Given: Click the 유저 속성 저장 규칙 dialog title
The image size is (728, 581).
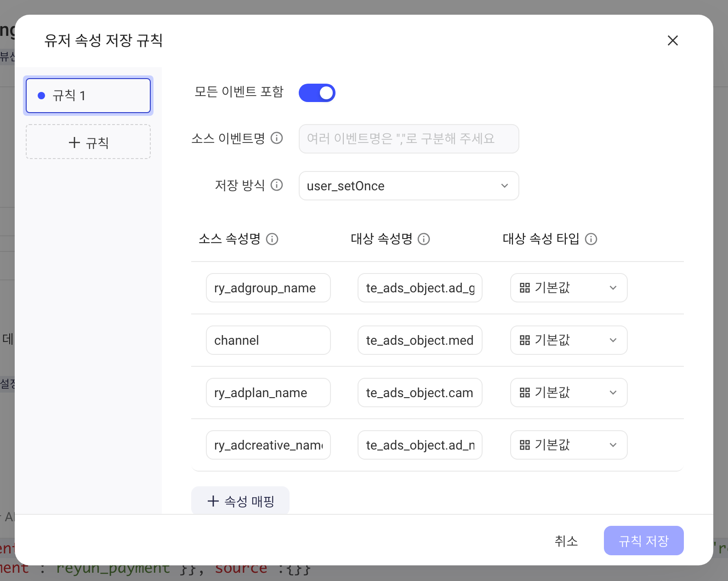Looking at the screenshot, I should click(x=103, y=40).
